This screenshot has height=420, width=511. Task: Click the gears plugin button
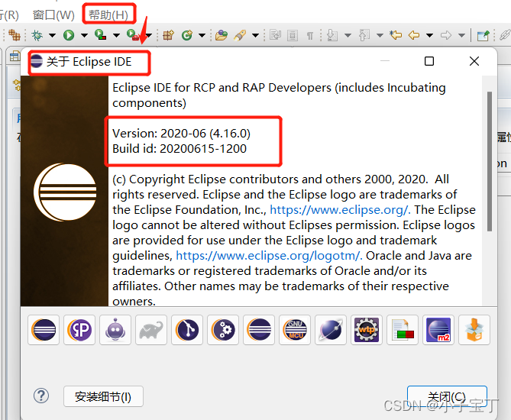coord(223,330)
